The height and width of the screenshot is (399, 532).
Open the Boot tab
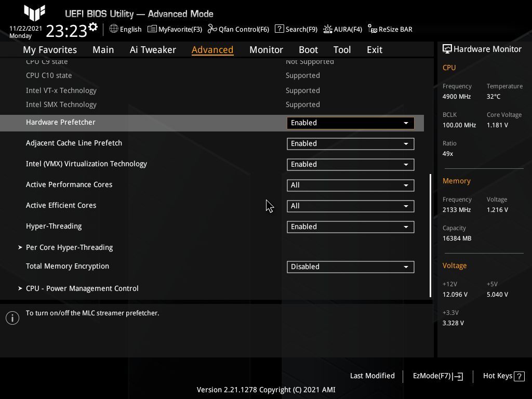pos(308,50)
